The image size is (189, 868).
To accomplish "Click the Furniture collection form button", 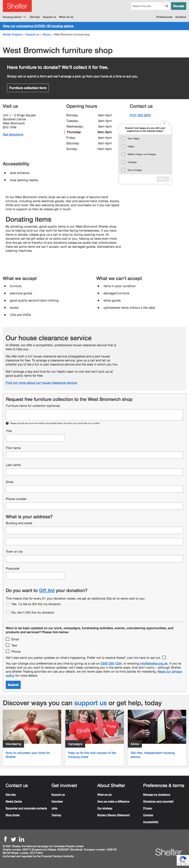I will coord(28,88).
